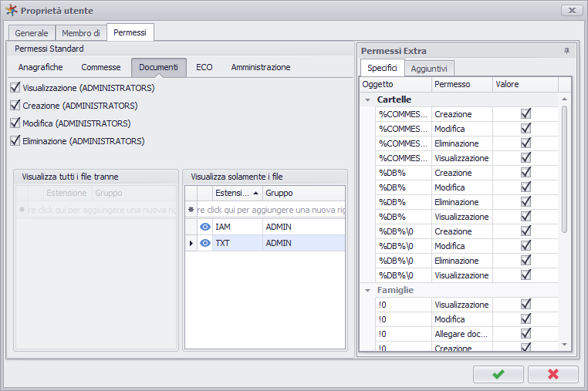This screenshot has height=391, width=588.
Task: Uncheck %DB% Creazione value checkbox
Action: [525, 172]
